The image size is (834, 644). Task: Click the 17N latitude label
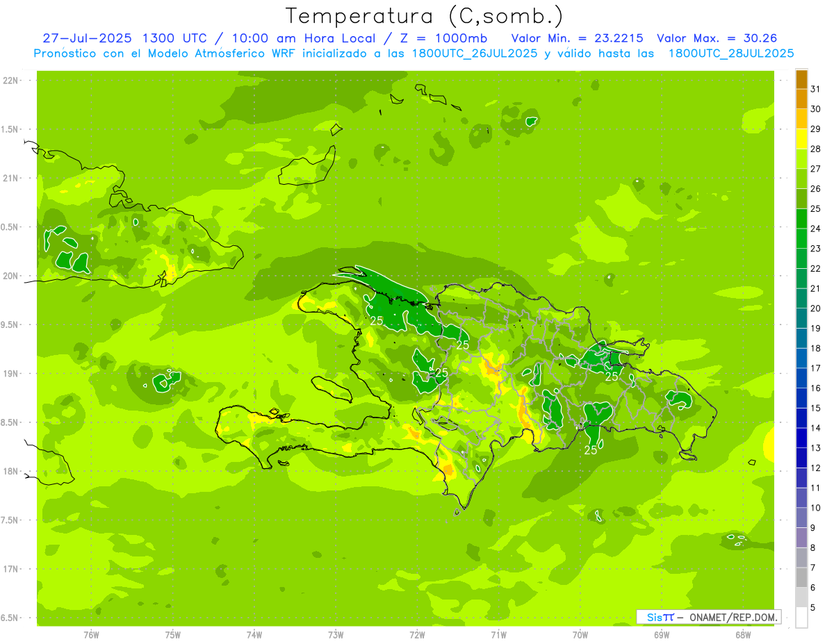coord(11,569)
